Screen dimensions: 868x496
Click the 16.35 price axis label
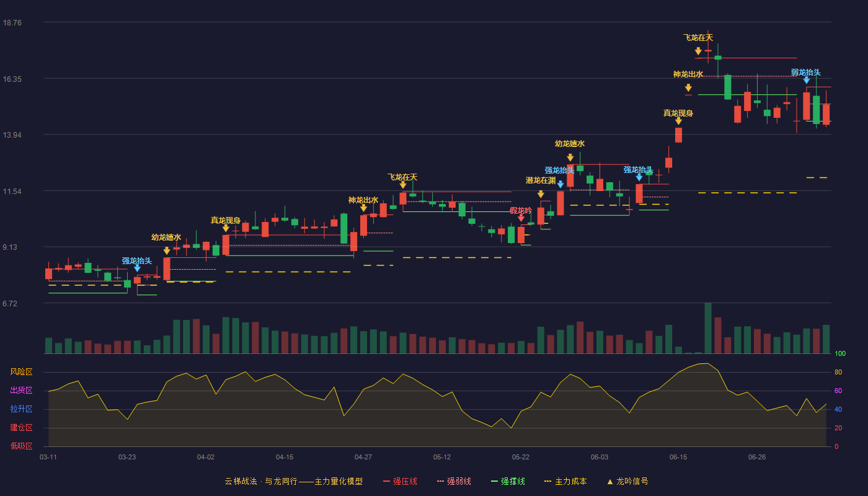[x=12, y=79]
